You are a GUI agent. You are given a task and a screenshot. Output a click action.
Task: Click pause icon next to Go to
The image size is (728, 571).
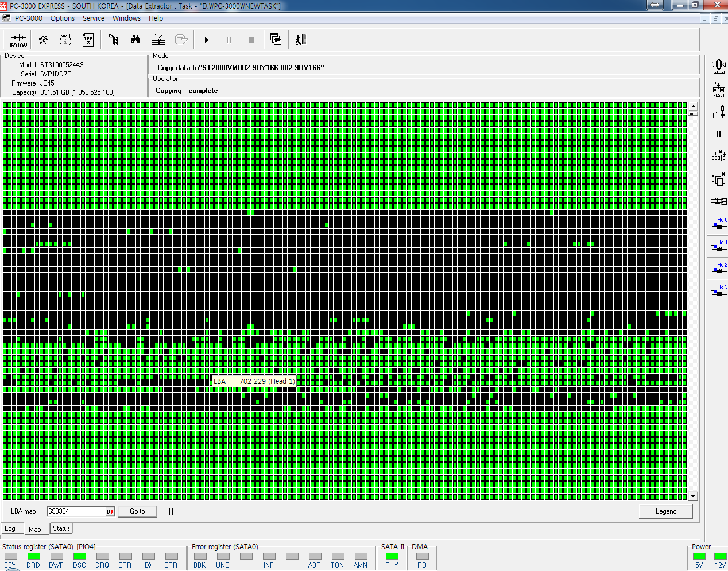pos(171,511)
